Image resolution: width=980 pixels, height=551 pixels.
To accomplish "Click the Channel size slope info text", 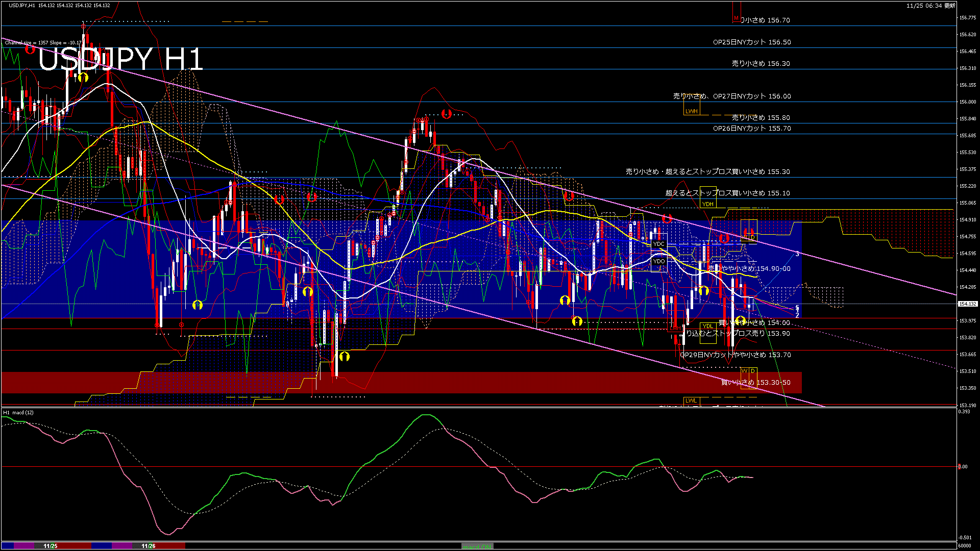I will point(43,43).
